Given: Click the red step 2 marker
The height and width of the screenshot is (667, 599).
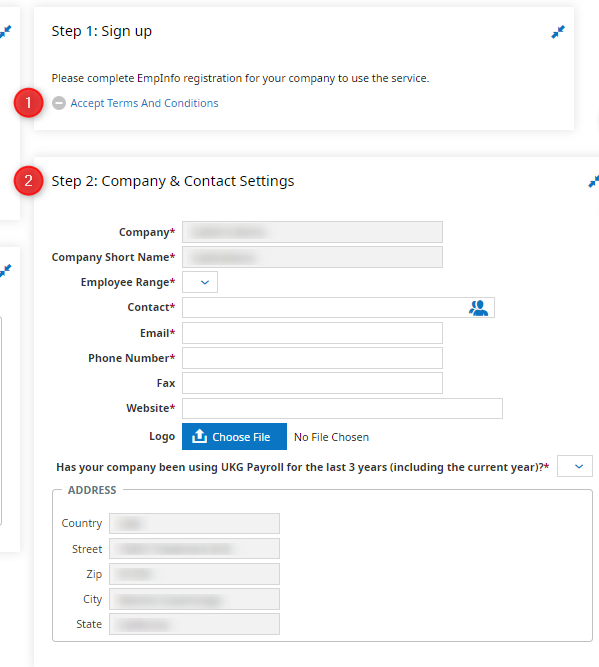Looking at the screenshot, I should pos(29,181).
